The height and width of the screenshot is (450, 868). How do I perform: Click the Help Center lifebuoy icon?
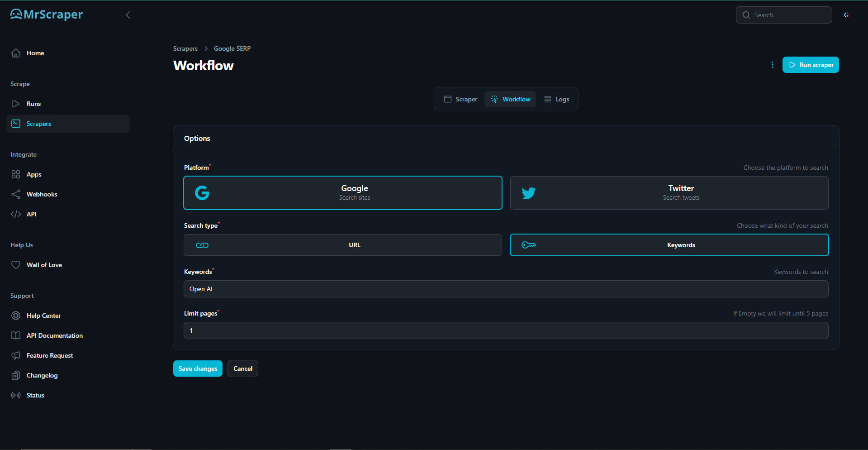[16, 316]
